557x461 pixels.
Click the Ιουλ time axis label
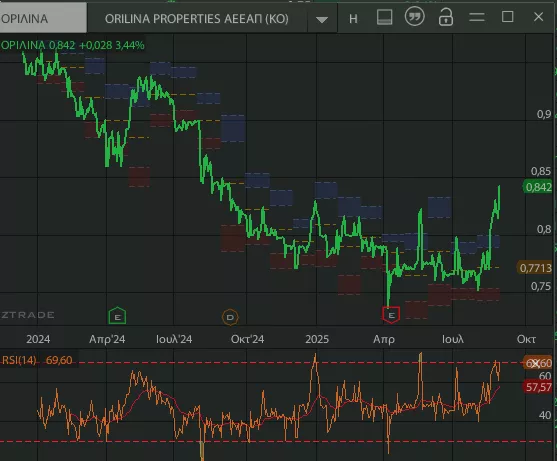[453, 339]
